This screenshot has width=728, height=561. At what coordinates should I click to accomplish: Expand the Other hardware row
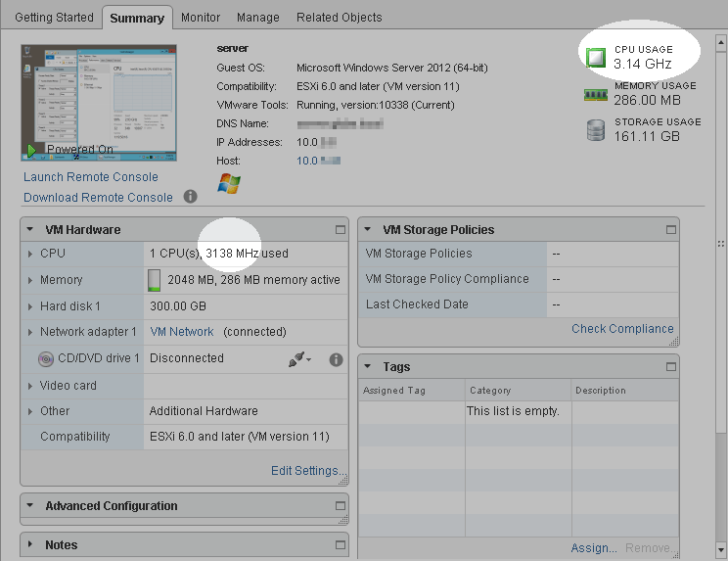(30, 411)
